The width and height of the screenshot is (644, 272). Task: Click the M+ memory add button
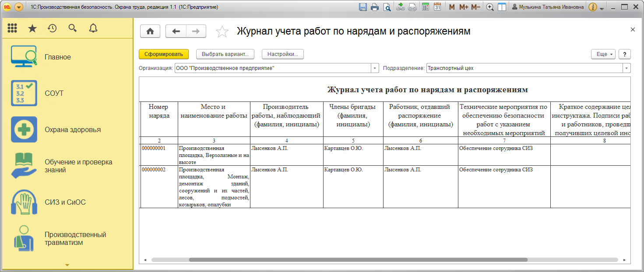point(464,7)
